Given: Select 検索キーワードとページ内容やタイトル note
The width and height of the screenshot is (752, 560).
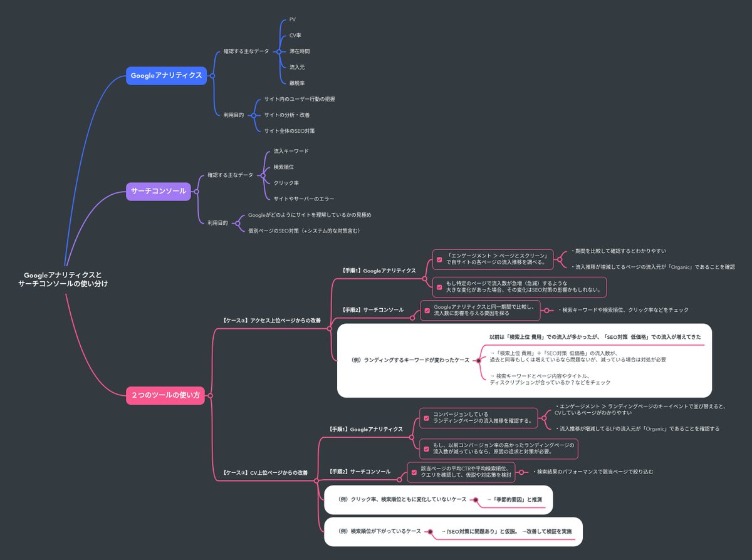Looking at the screenshot, I should click(550, 378).
